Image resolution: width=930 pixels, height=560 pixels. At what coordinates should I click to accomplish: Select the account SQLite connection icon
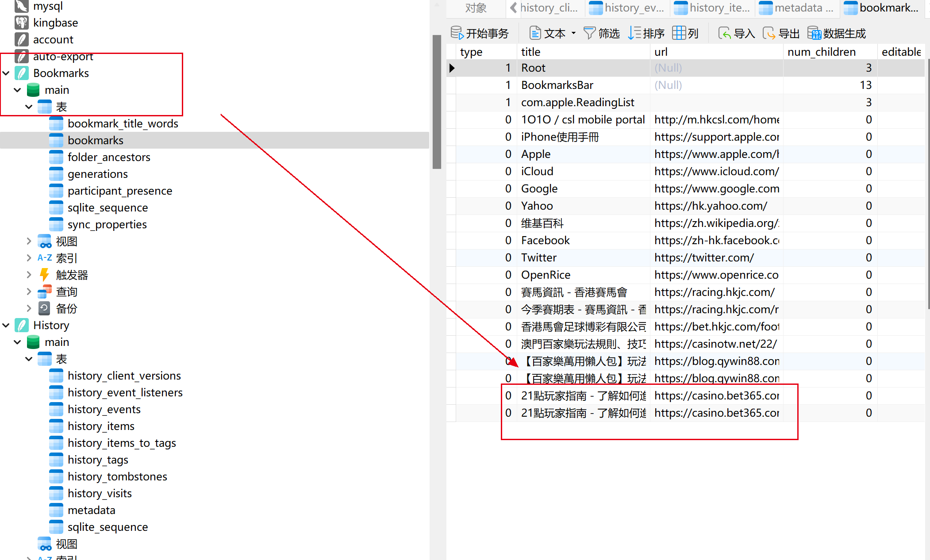[x=22, y=39]
